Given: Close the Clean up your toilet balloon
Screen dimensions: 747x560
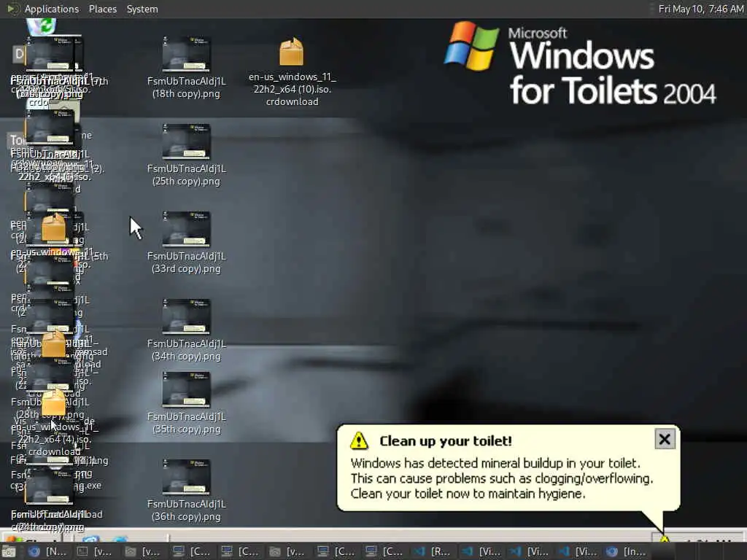Looking at the screenshot, I should click(x=665, y=439).
